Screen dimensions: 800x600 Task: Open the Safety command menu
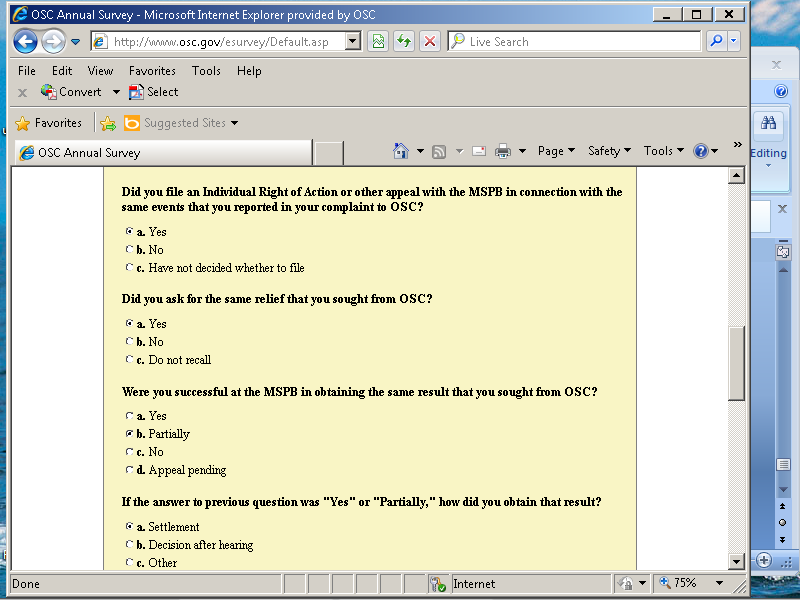coord(609,151)
